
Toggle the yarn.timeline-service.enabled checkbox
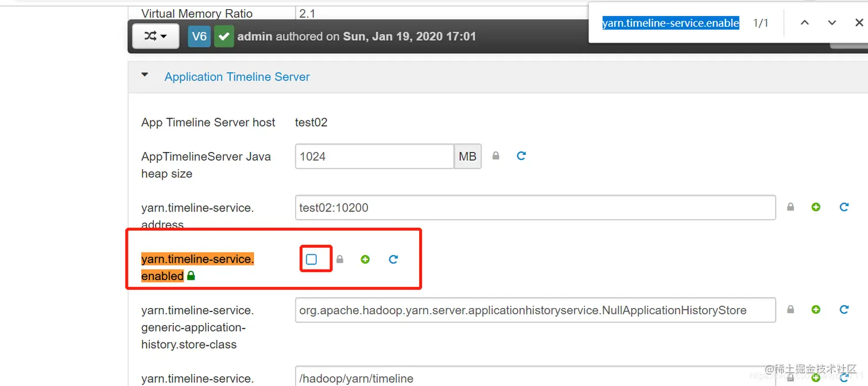click(311, 259)
